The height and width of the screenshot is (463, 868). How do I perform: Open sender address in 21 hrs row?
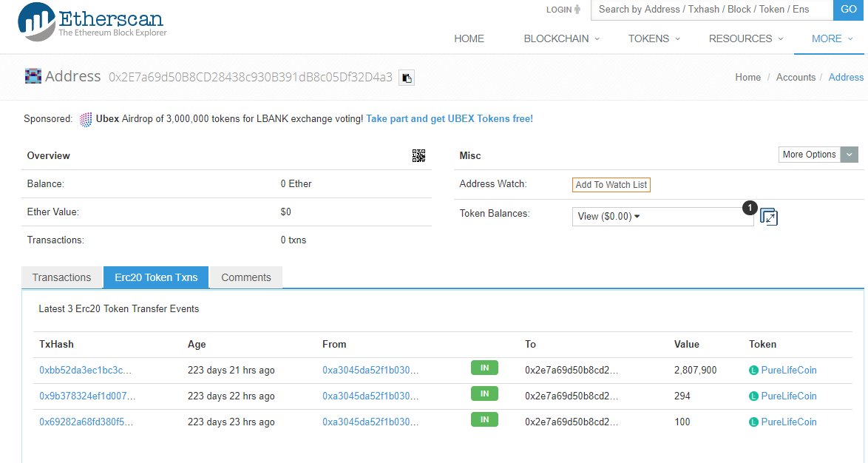[370, 371]
